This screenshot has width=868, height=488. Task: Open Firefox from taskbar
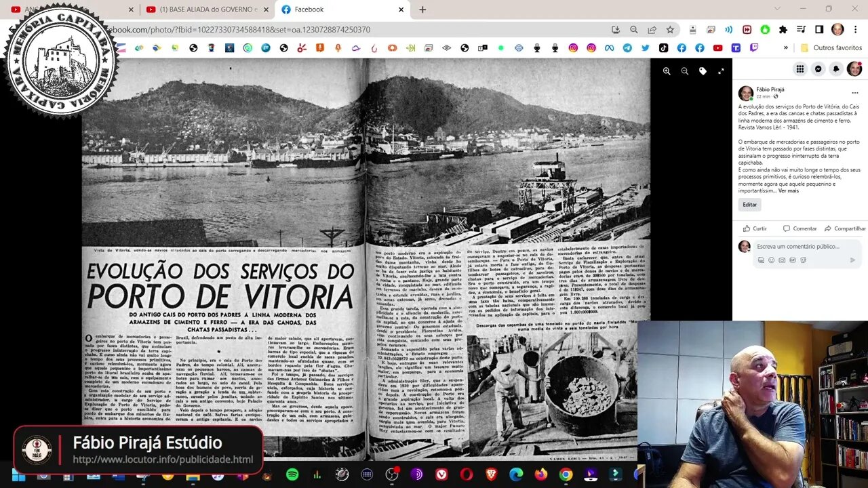[541, 474]
